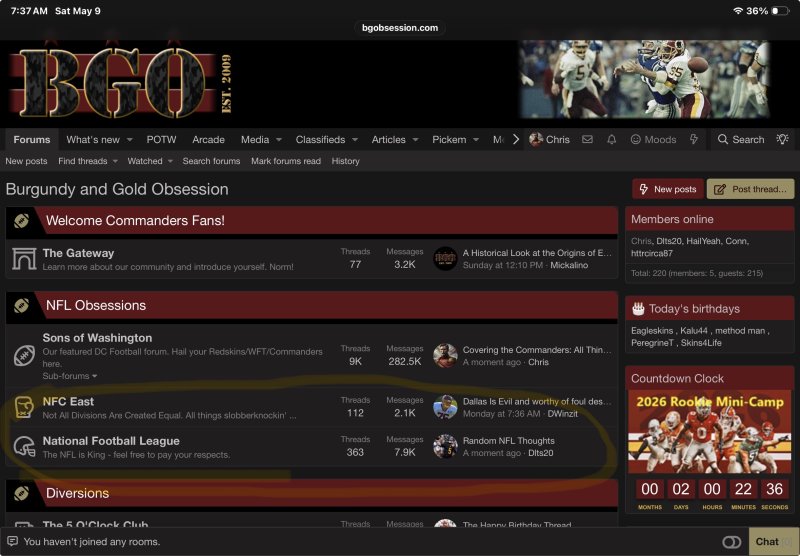Tap the battery indicator in status bar
This screenshot has height=556, width=800.
(781, 11)
